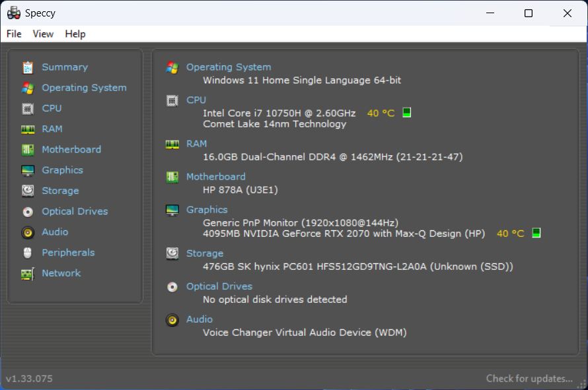The height and width of the screenshot is (390, 588).
Task: Click Check for updates link
Action: click(529, 378)
